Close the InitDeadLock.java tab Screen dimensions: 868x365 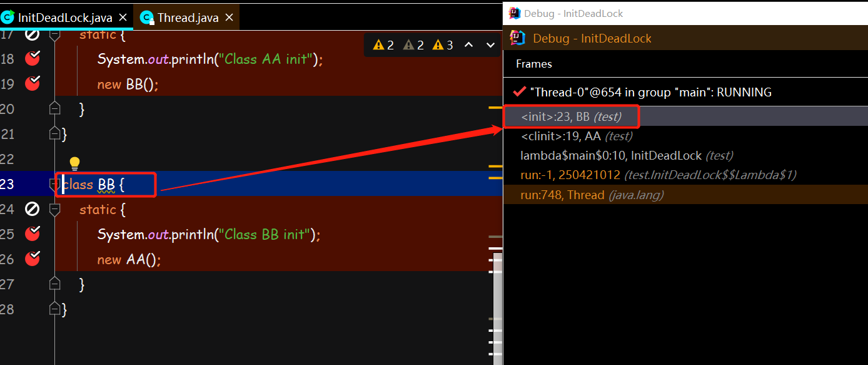click(x=123, y=18)
